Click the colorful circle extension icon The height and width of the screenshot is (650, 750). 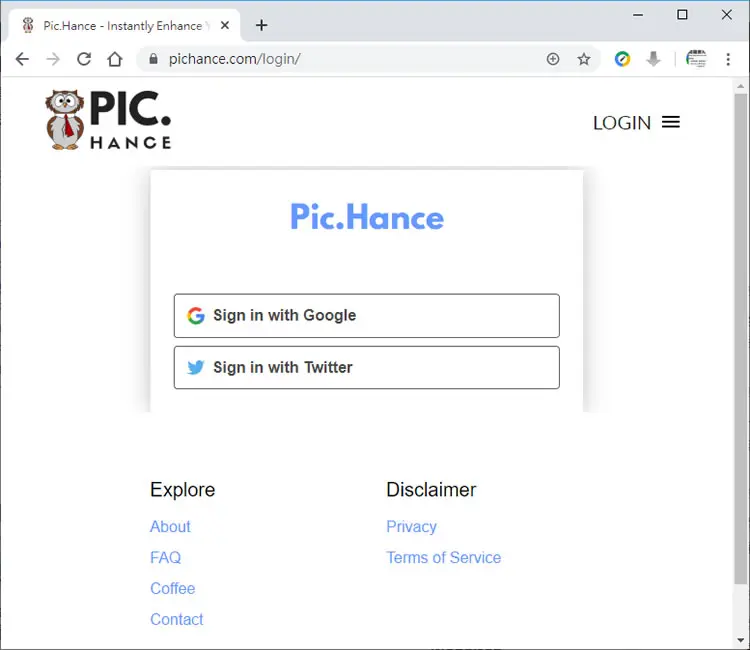point(622,59)
